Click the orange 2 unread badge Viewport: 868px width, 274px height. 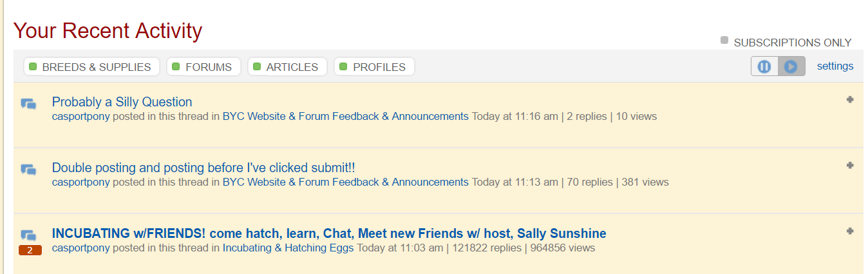(30, 250)
